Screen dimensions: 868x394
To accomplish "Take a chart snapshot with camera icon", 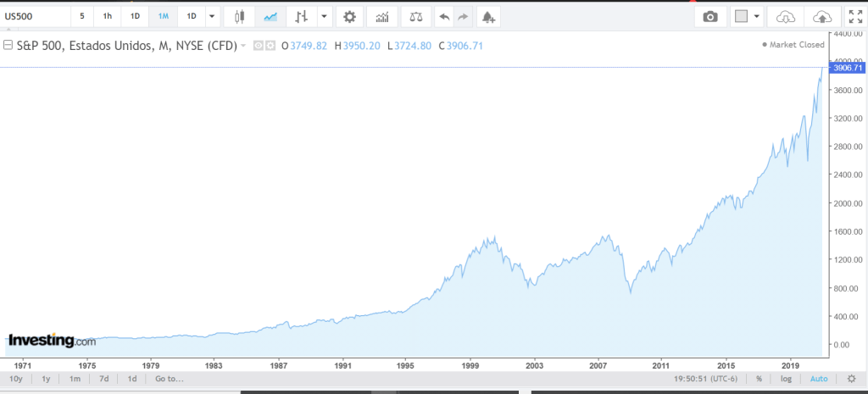I will tap(710, 16).
